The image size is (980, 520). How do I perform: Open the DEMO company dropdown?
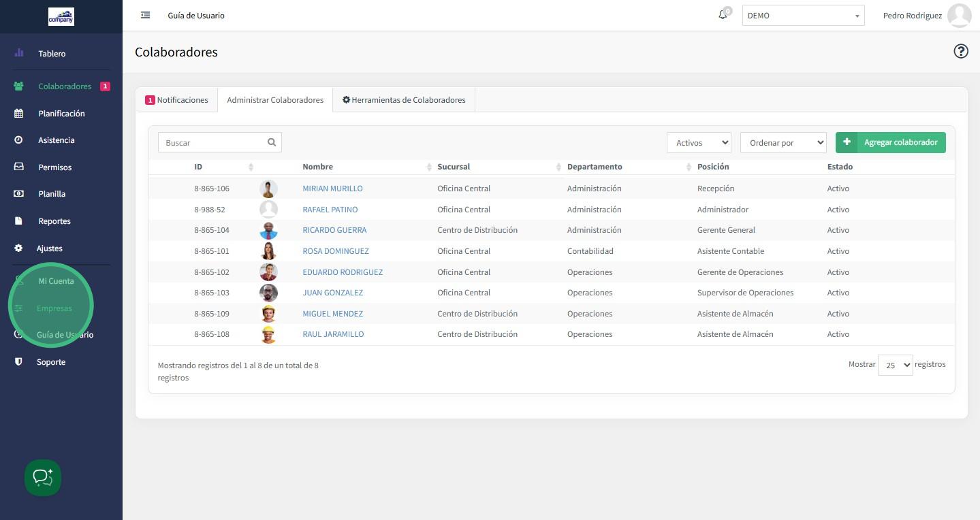click(x=802, y=16)
